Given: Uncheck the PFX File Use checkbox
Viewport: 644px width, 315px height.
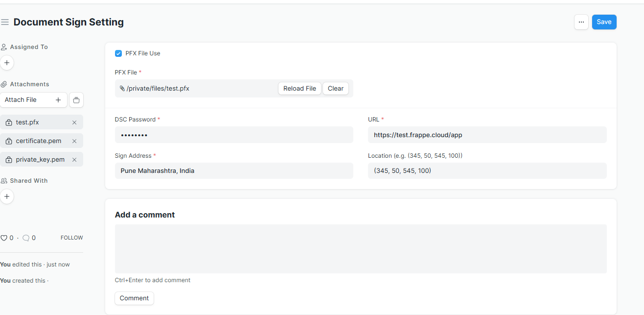Looking at the screenshot, I should [x=118, y=53].
